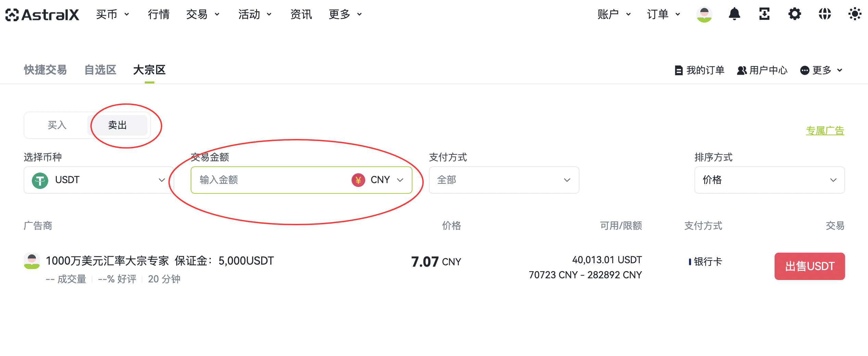This screenshot has height=356, width=868.
Task: Click the user avatar in the top bar
Action: click(x=704, y=14)
